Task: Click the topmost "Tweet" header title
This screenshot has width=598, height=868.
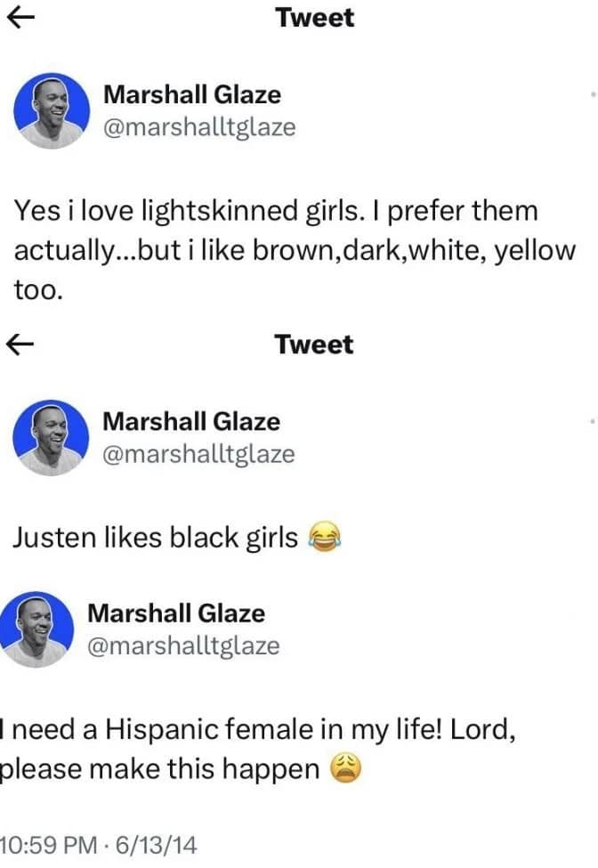Action: pyautogui.click(x=314, y=18)
